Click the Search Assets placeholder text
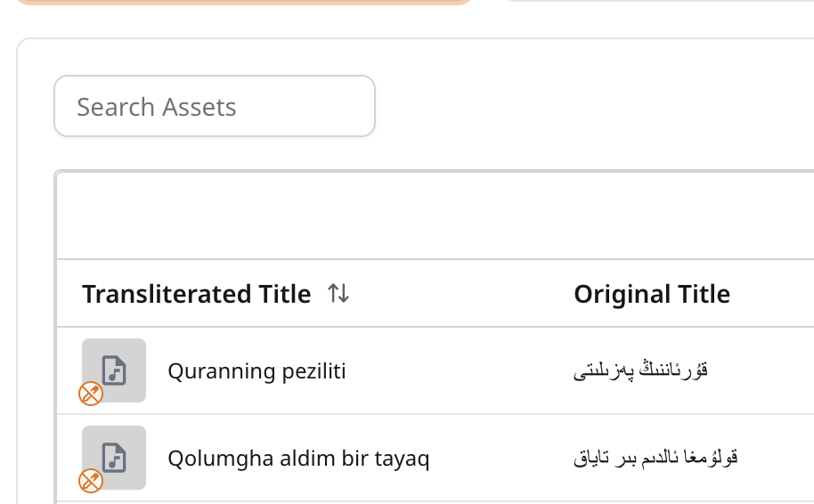The image size is (814, 504). click(157, 107)
